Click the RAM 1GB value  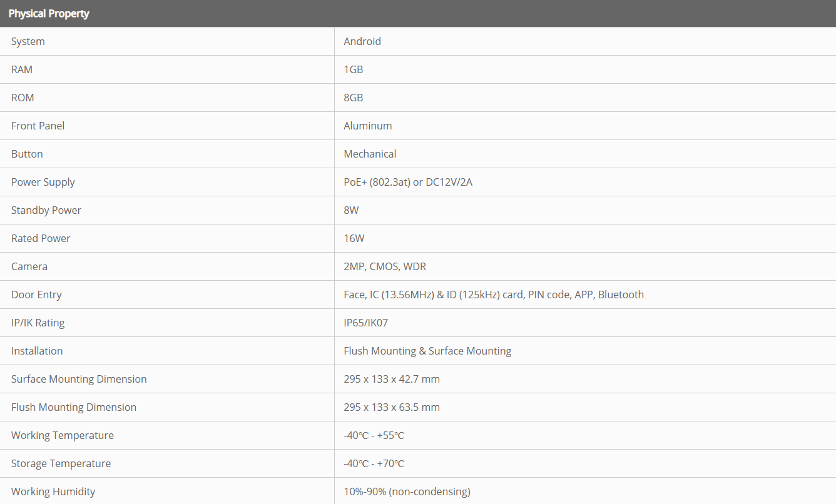click(354, 69)
